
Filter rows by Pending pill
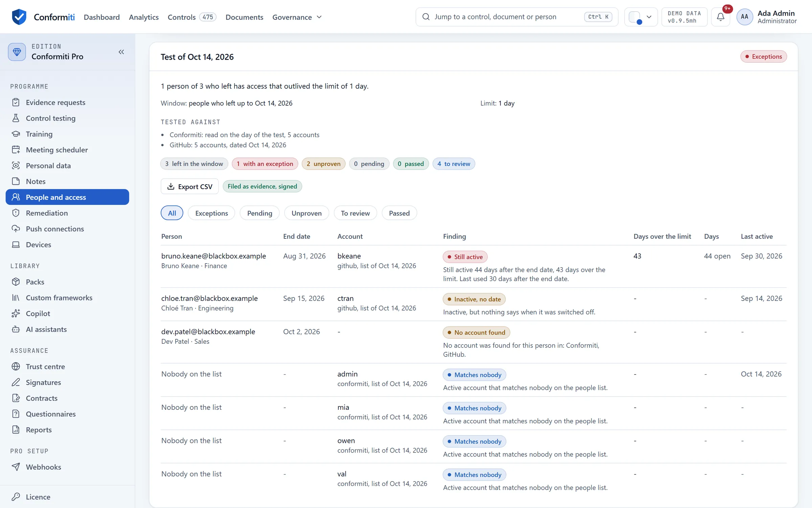260,213
